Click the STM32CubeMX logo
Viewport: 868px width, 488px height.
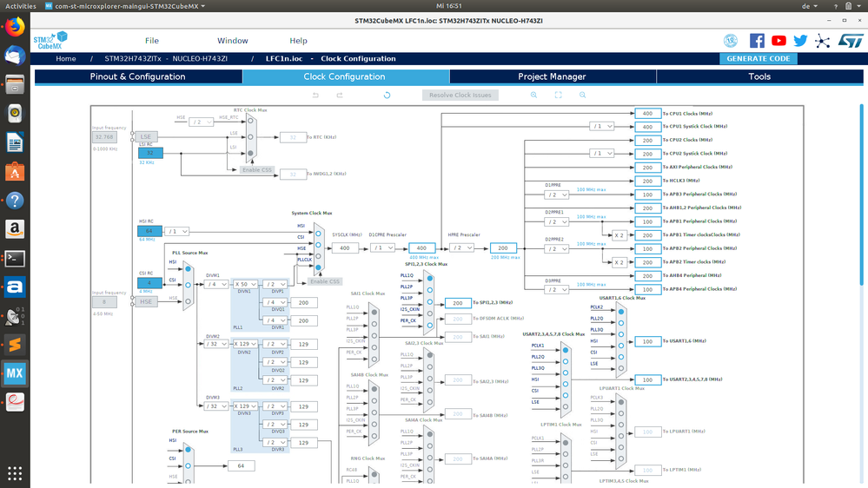(x=50, y=41)
